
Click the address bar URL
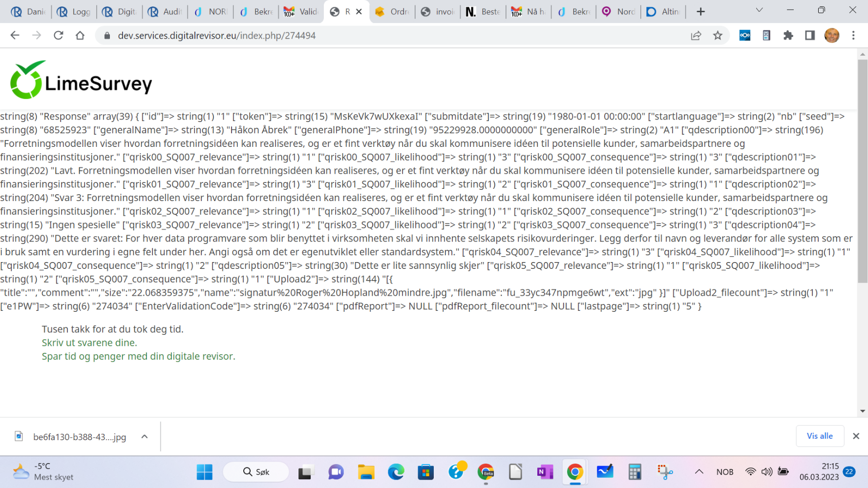tap(216, 36)
